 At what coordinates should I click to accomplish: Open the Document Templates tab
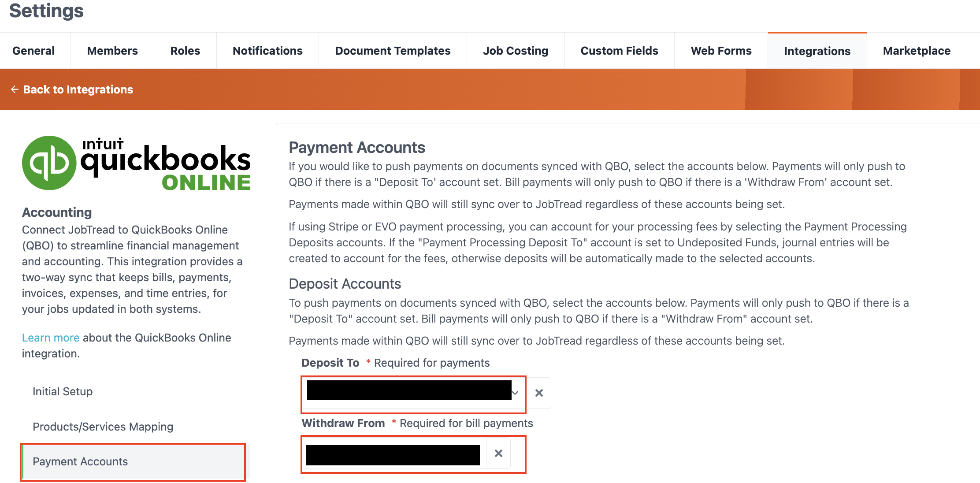[x=393, y=51]
